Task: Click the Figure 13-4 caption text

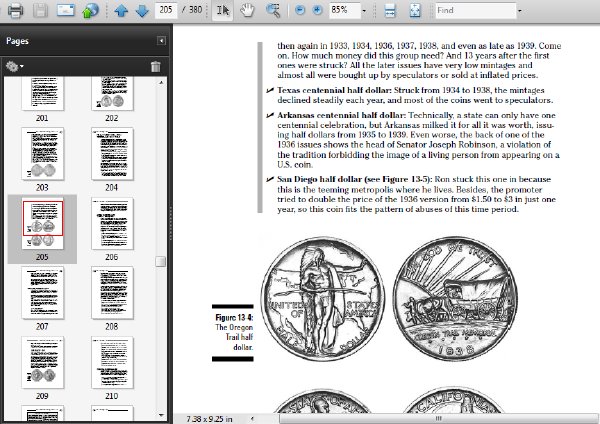Action: pos(234,332)
